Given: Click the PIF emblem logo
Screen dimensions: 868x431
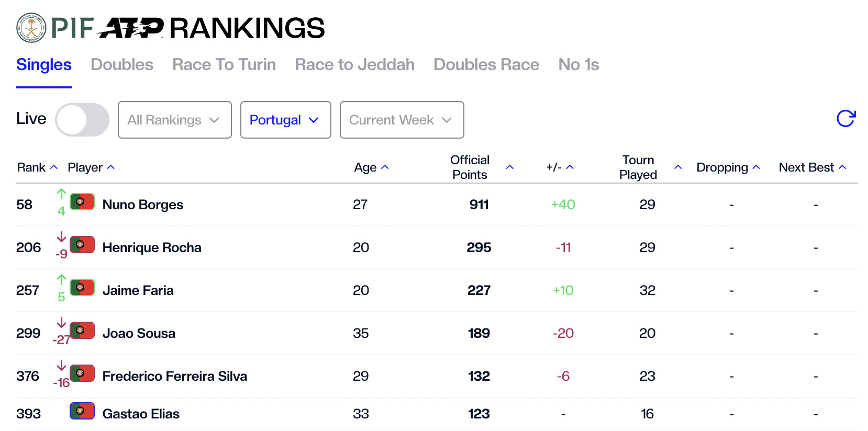Looking at the screenshot, I should coord(31,28).
